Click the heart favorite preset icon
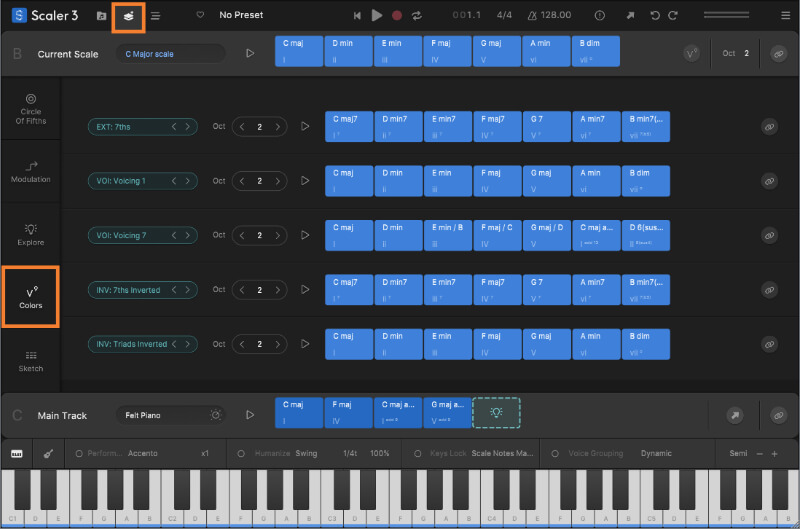This screenshot has height=529, width=800. [200, 15]
